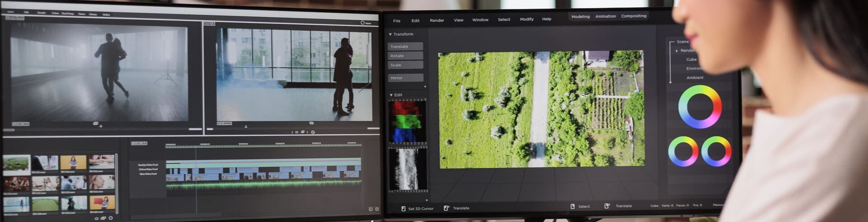Viewport: 868px width, 222px height.
Task: Click the Verts: 0 status readout
Action: (x=667, y=206)
